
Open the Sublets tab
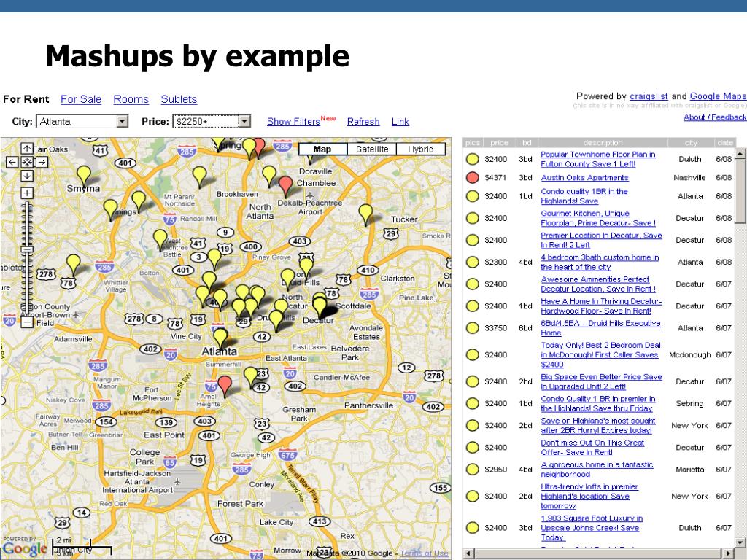tap(179, 99)
